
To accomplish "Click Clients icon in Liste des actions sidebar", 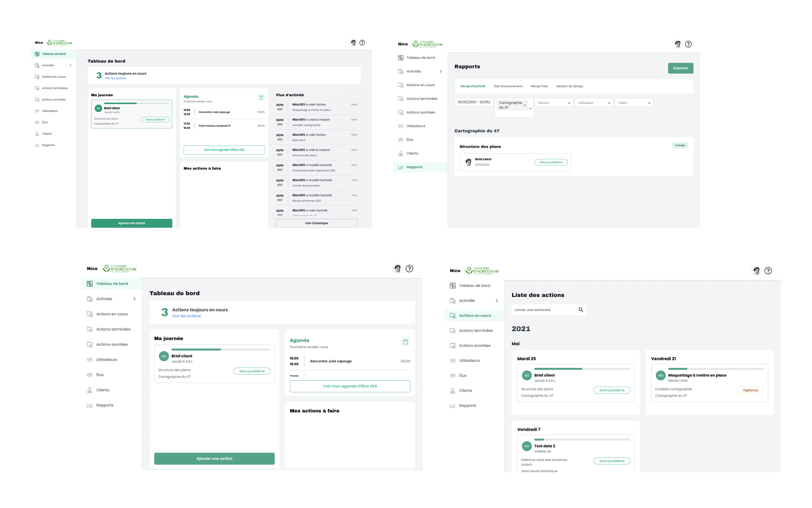I will (453, 391).
